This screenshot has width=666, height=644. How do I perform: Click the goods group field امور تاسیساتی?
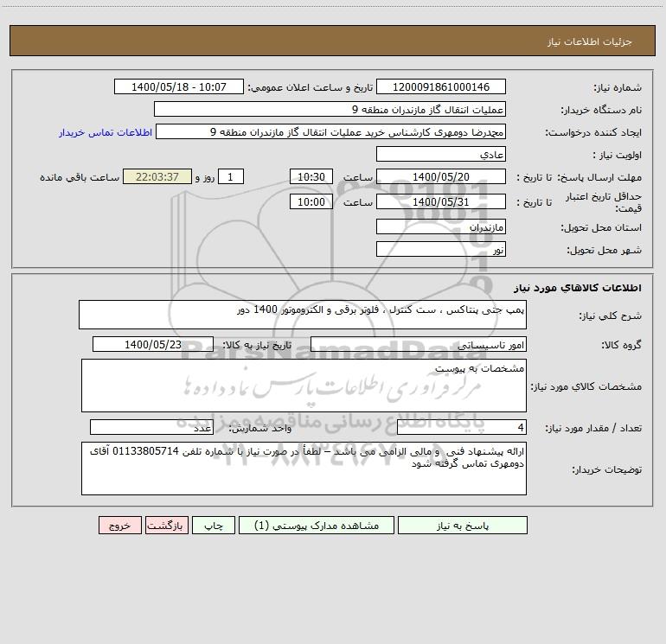(419, 344)
